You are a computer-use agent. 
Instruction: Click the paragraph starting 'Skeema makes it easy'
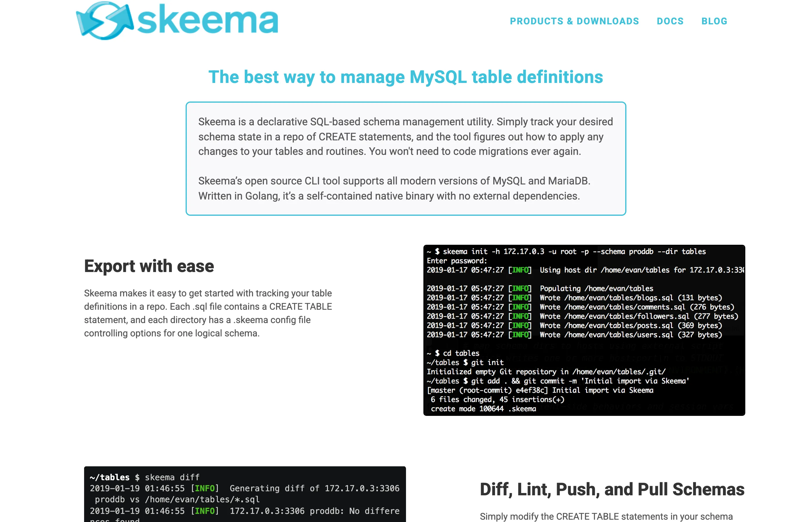point(208,313)
